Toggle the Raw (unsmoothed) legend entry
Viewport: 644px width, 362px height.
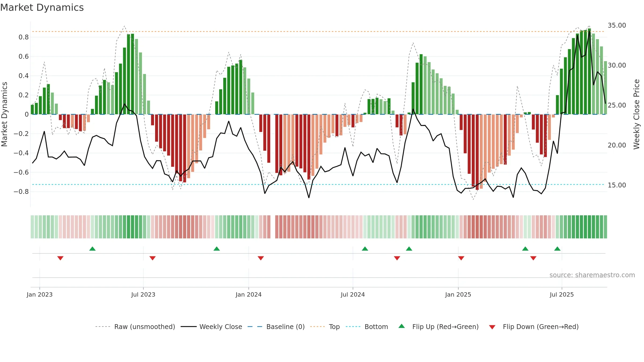pos(135,327)
